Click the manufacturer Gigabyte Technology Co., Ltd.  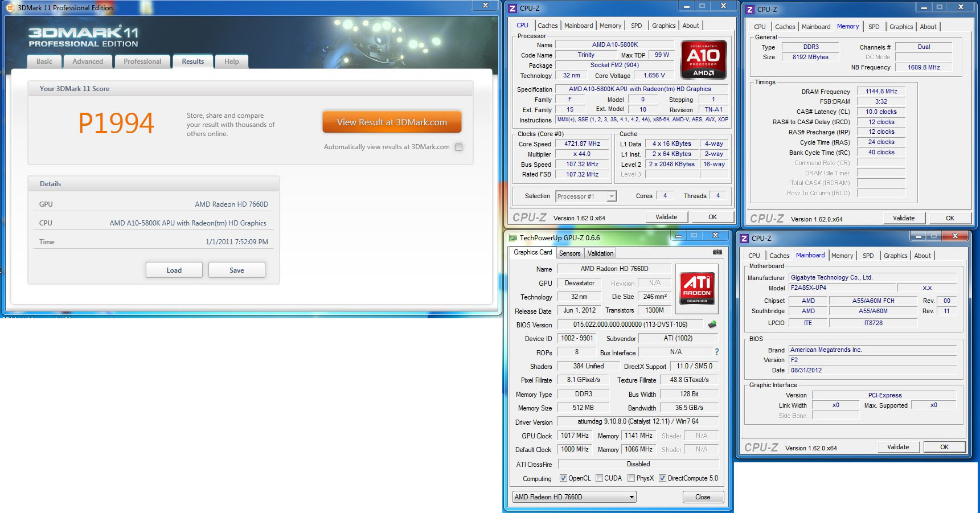[873, 278]
